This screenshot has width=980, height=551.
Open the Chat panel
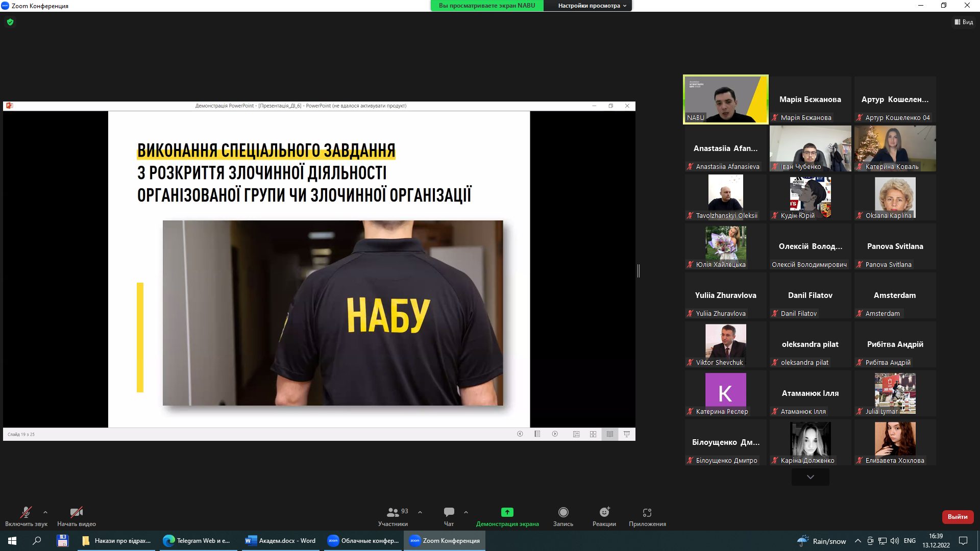click(x=449, y=512)
